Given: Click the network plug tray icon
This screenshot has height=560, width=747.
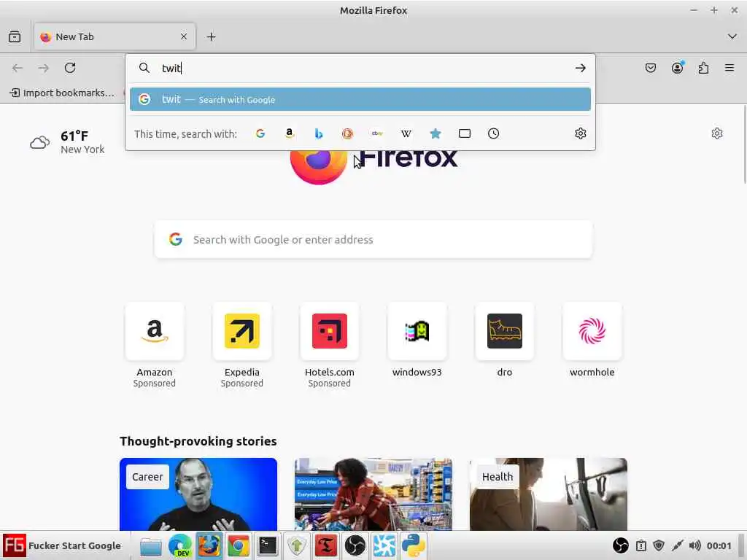Looking at the screenshot, I should point(677,545).
